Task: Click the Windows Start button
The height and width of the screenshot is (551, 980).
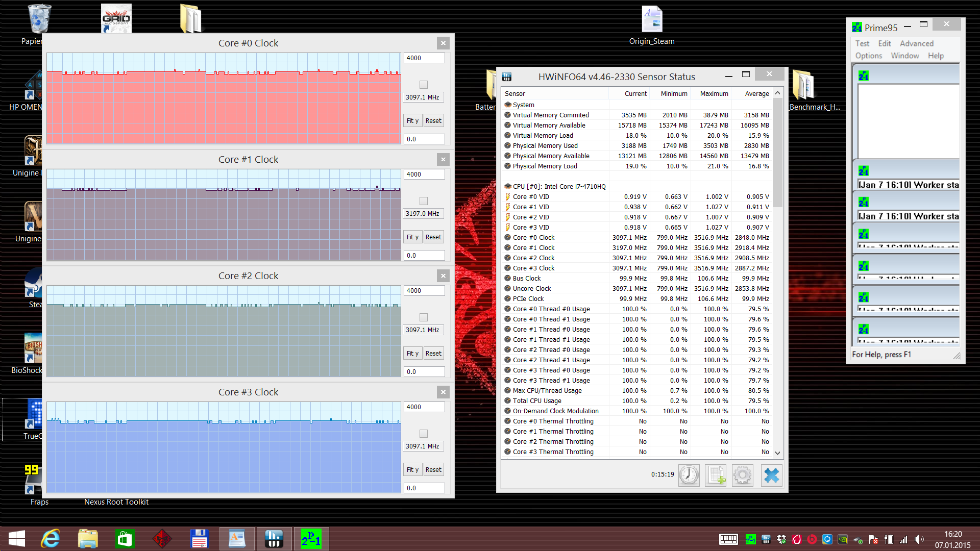Action: [x=17, y=539]
